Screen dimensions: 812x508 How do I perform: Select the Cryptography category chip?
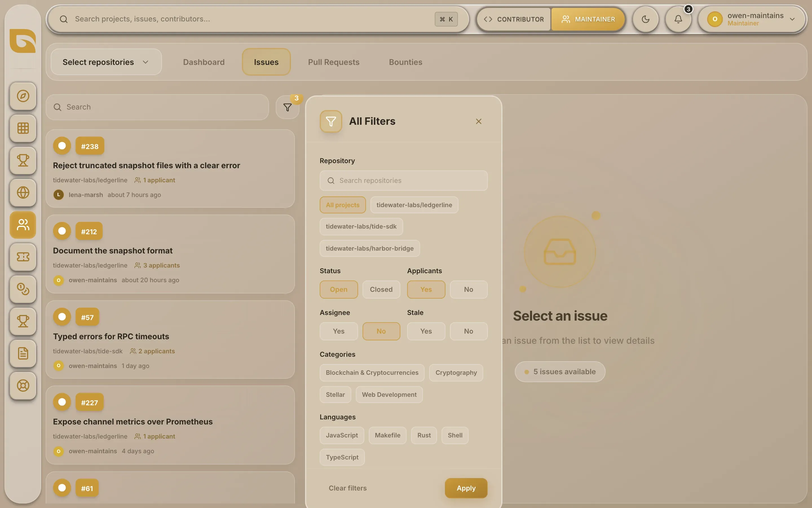point(456,373)
